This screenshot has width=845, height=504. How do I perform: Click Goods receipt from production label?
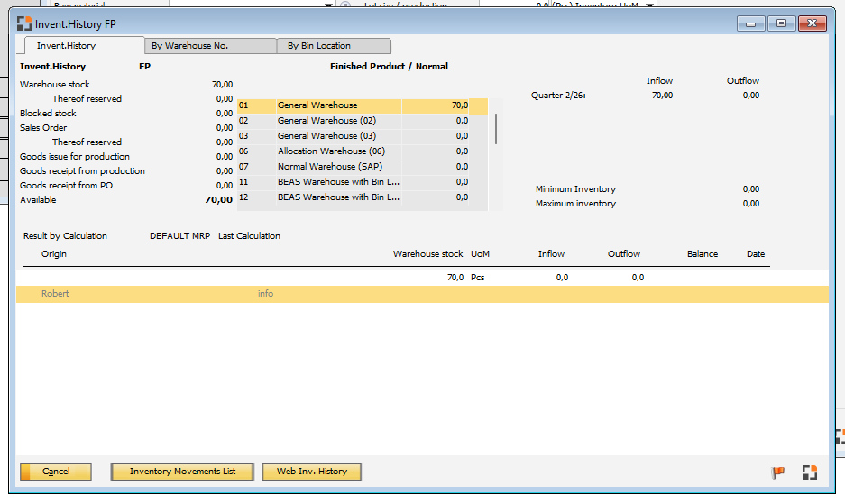(x=82, y=171)
